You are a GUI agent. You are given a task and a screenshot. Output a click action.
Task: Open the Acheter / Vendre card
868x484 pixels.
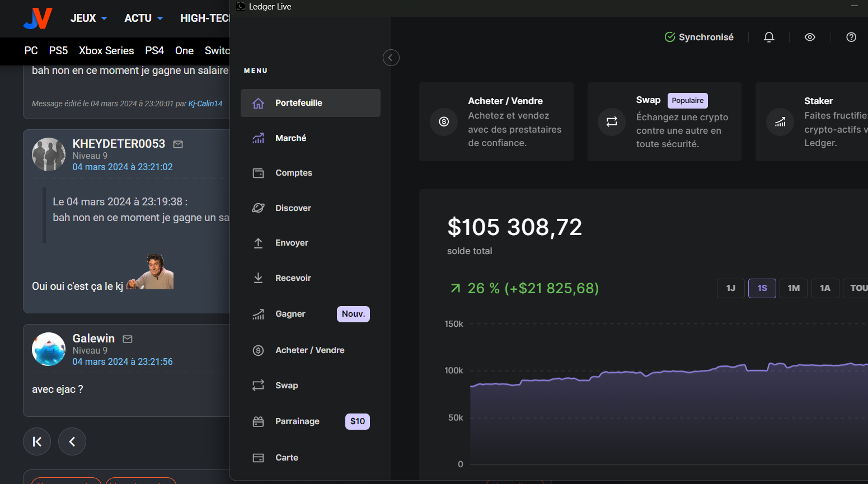pos(496,121)
